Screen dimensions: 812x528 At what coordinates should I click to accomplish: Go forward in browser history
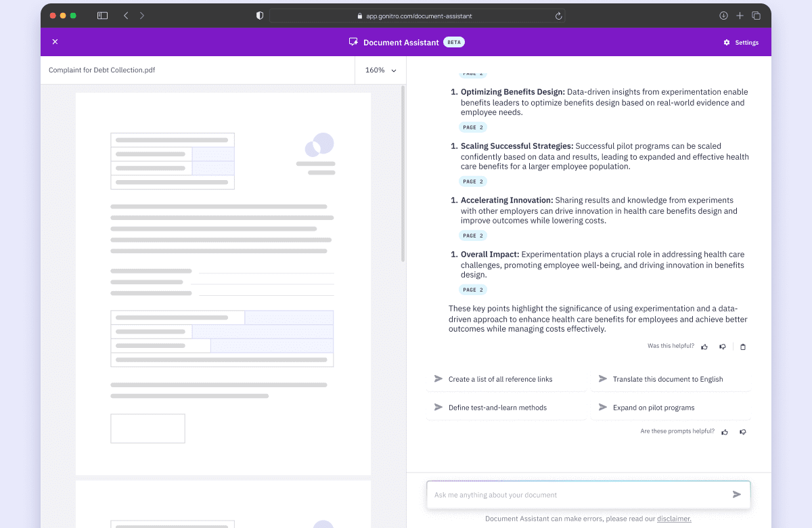[x=142, y=16]
